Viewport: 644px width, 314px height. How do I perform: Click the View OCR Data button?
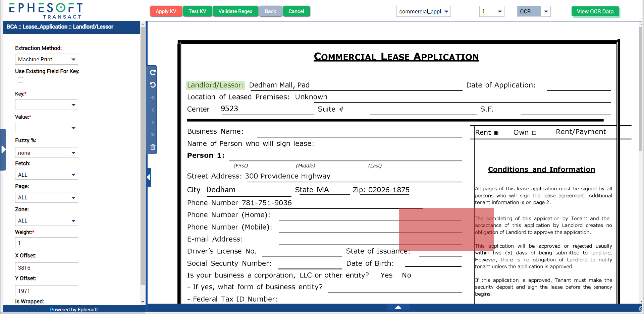(x=595, y=11)
